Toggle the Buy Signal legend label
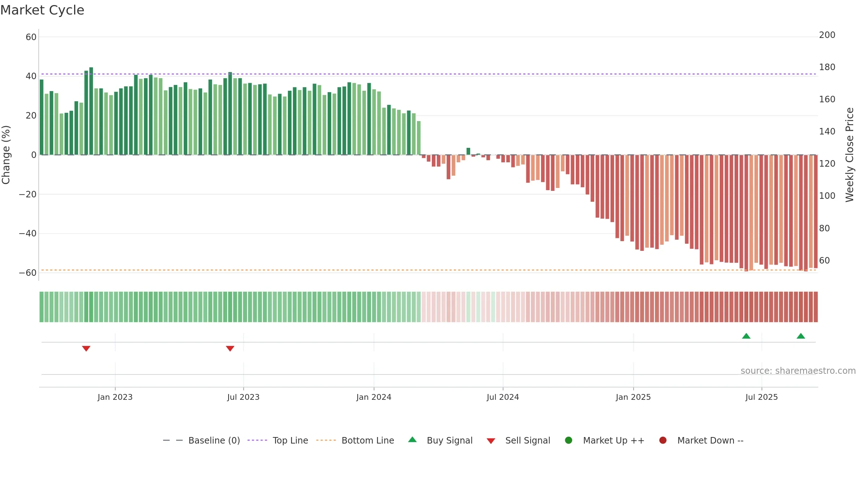This screenshot has width=868, height=488. tap(450, 440)
